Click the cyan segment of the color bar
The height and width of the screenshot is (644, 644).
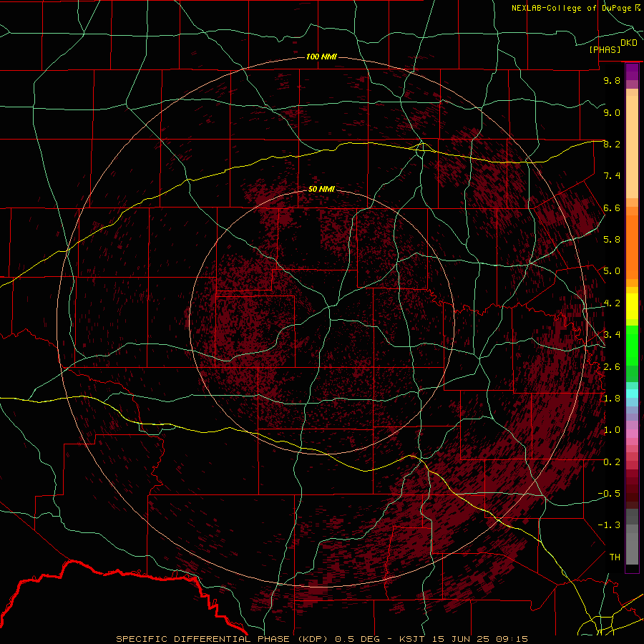pos(632,394)
